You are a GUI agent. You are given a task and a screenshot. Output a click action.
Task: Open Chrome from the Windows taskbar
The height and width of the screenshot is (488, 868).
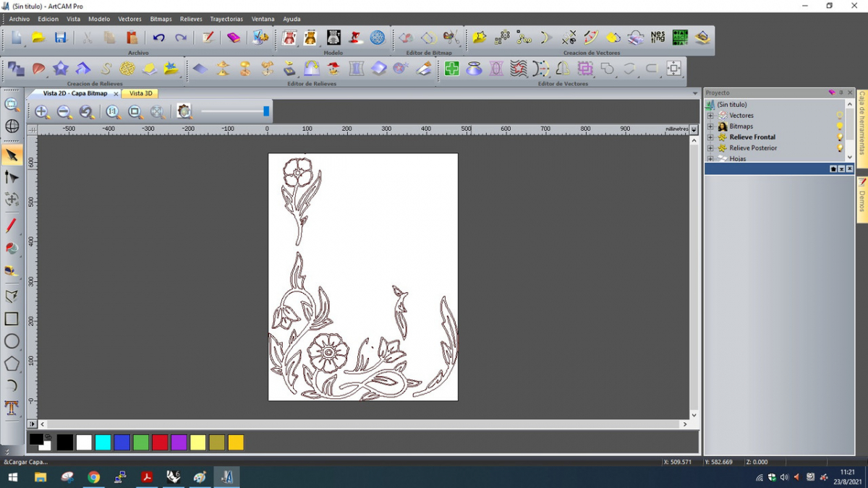[93, 477]
